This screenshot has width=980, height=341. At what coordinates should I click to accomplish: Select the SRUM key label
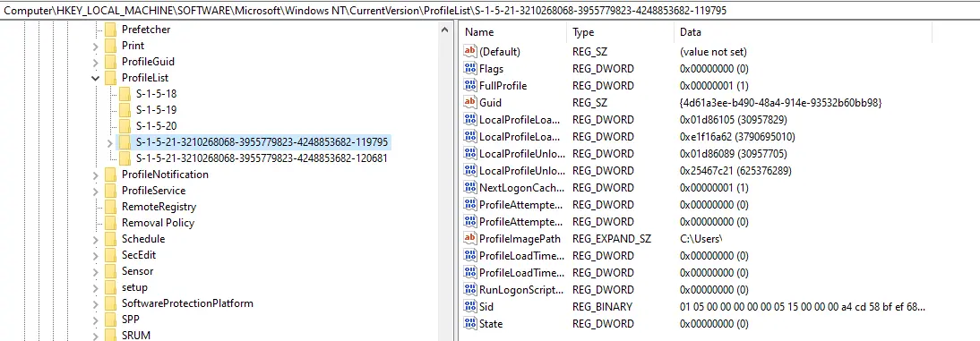coord(135,336)
